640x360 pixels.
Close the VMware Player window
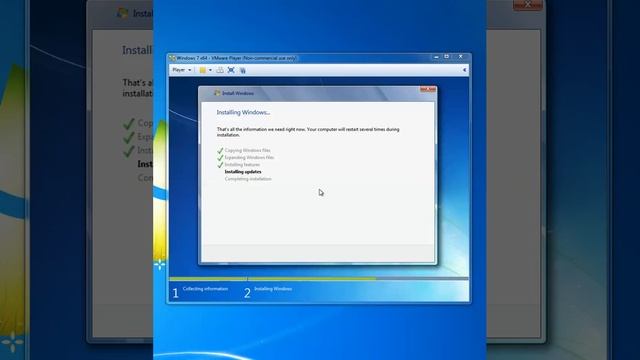460,57
